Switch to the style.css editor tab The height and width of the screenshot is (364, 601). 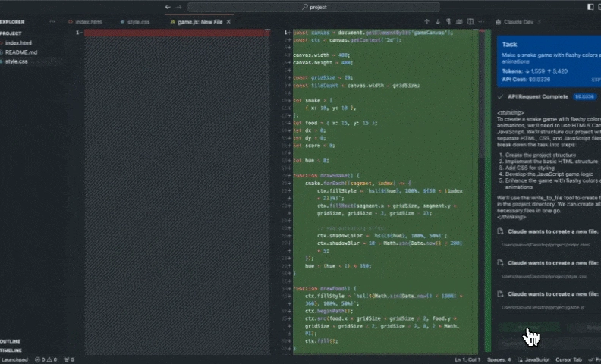(137, 22)
